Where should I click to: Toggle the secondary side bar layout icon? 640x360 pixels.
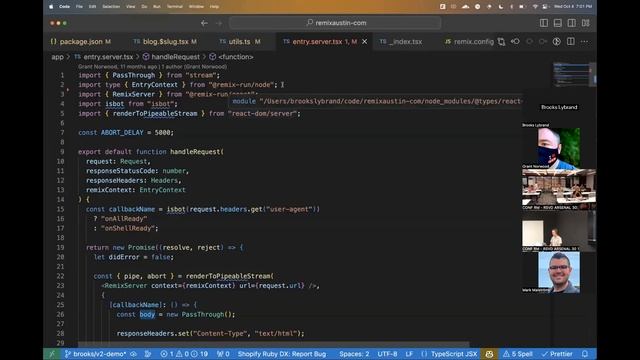click(571, 23)
